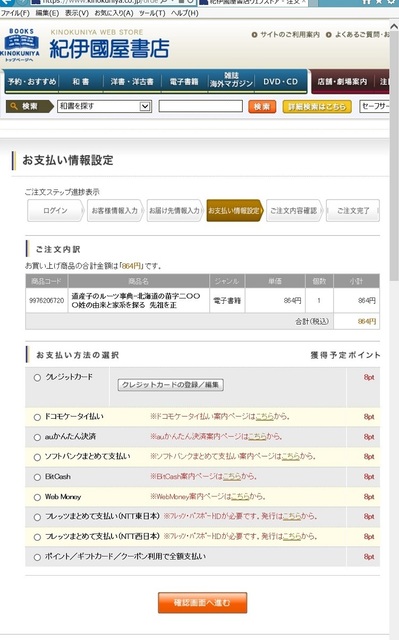Screen dimensions: 399x640
Task: Select クレジットカード payment radio button
Action: [37, 378]
